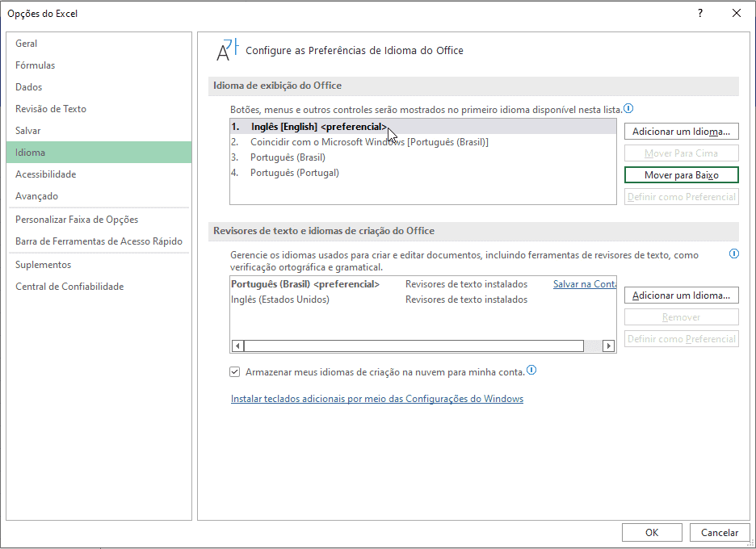
Task: Select Inglês (Estados Unidos) authoring language
Action: click(280, 300)
